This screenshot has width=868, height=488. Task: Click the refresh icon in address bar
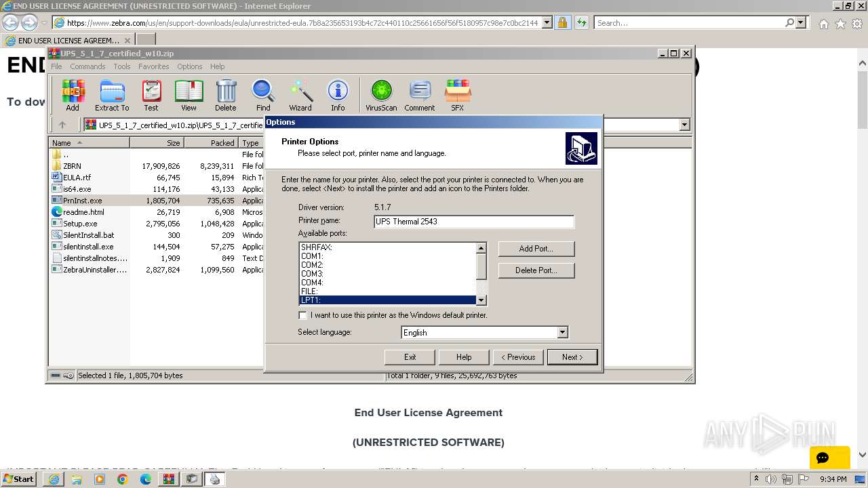[x=581, y=22]
